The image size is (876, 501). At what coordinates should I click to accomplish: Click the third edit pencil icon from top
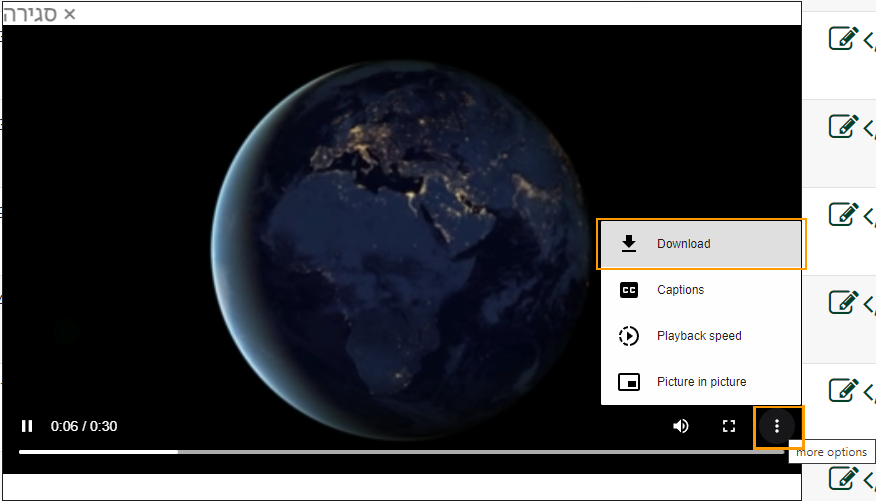(843, 214)
